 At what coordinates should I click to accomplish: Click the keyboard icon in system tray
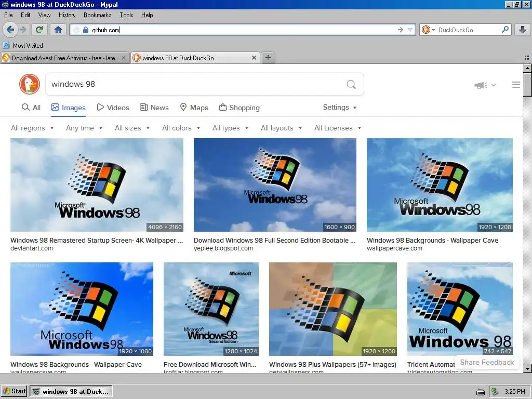[481, 392]
